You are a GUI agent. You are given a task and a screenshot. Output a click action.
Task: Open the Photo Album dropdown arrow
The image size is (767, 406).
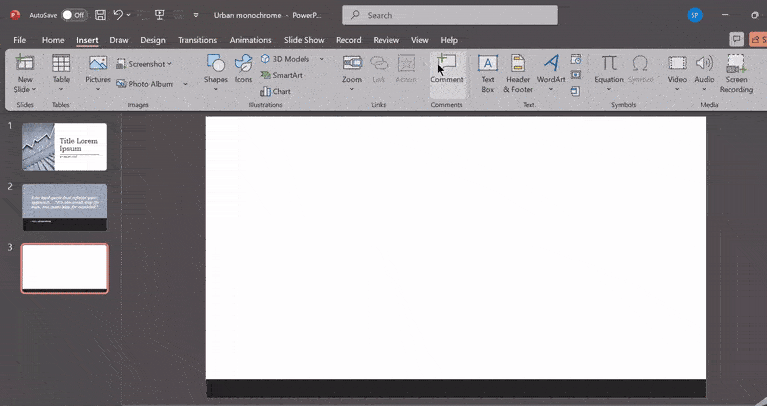point(185,84)
